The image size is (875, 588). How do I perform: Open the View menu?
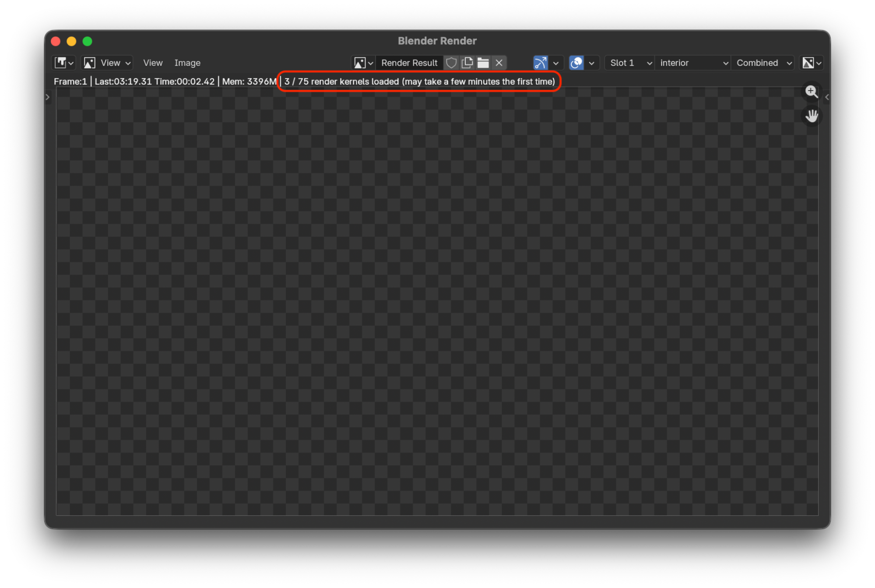tap(153, 63)
